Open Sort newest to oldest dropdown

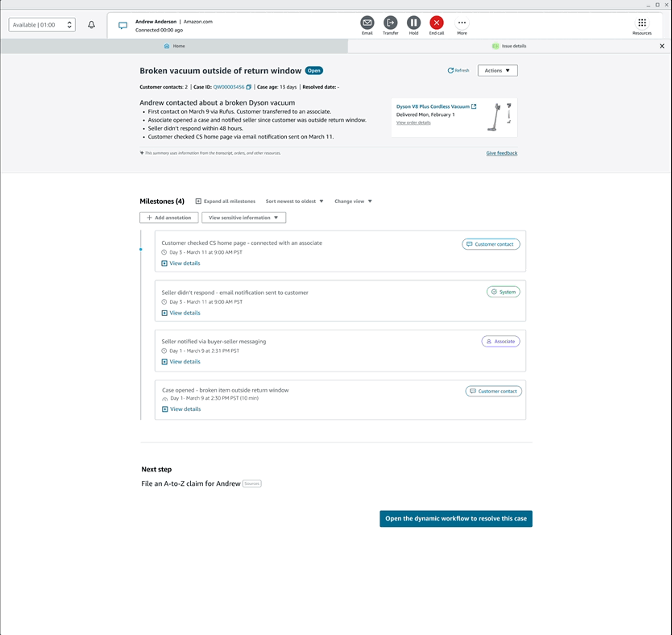click(294, 201)
